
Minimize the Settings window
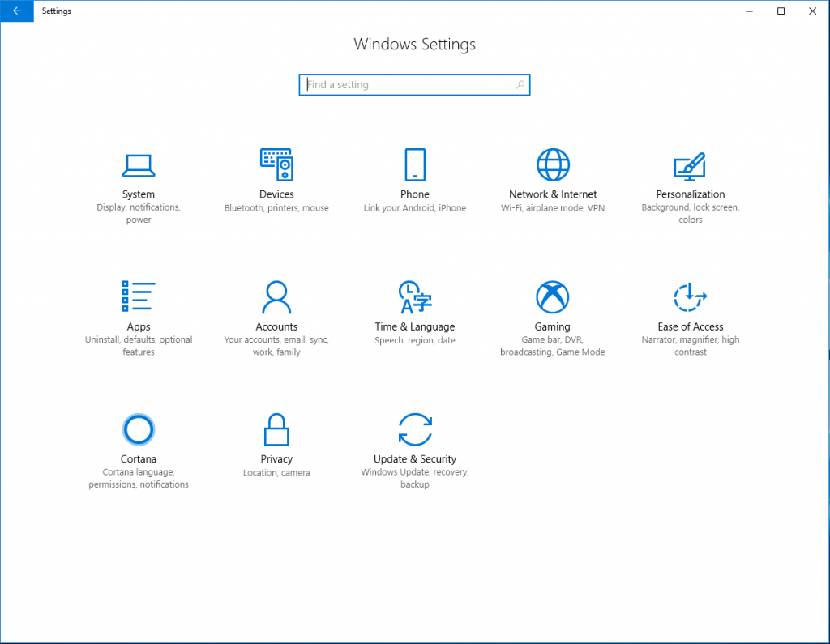click(x=750, y=11)
